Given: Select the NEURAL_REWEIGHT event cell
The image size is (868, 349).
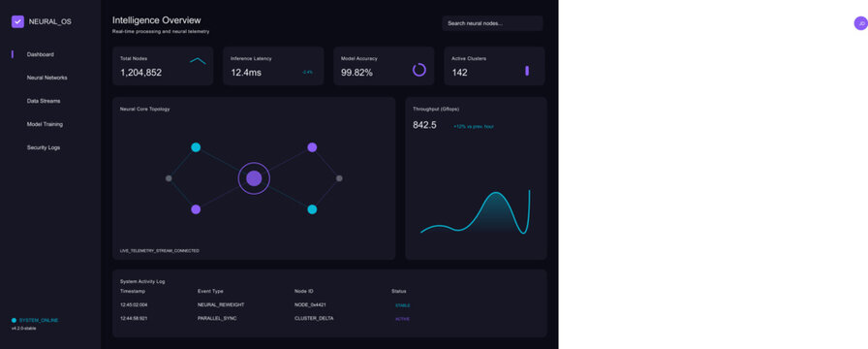Looking at the screenshot, I should tap(221, 304).
